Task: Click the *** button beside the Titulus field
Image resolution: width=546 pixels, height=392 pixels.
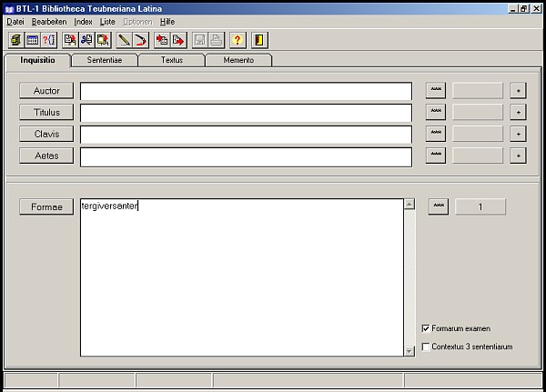Action: [436, 112]
